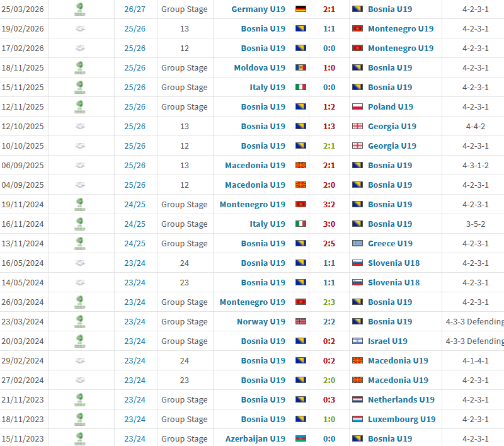This screenshot has width=504, height=446.
Task: Open Greece U19 team link
Action: coord(390,244)
